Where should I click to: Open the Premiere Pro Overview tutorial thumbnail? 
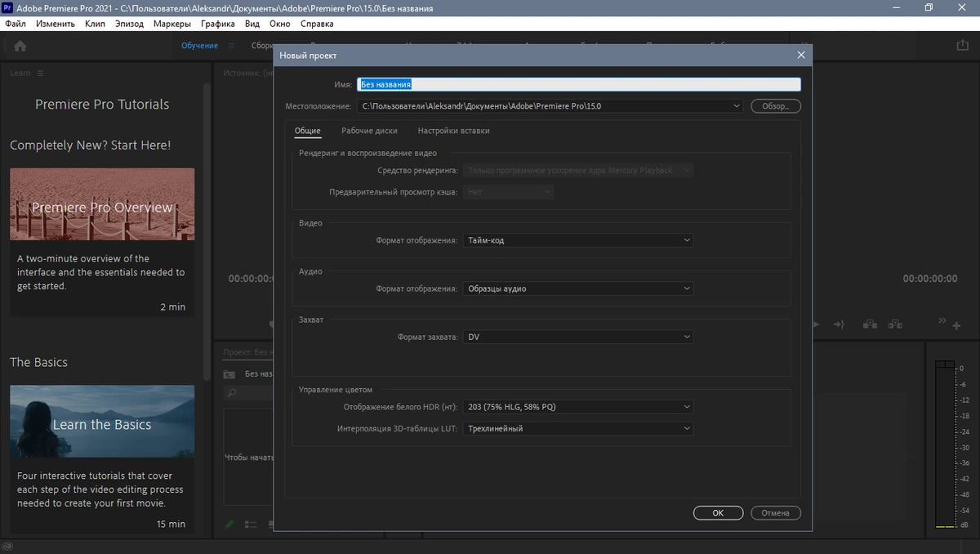102,204
